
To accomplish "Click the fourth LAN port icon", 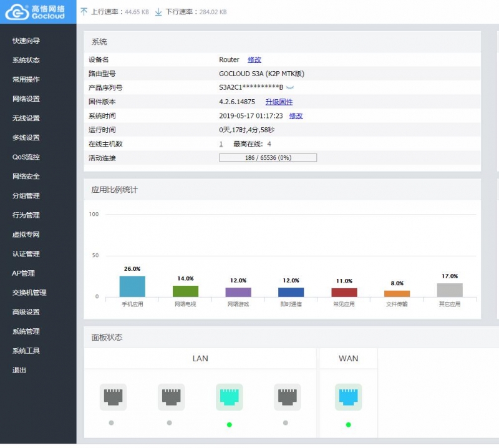I will (287, 397).
